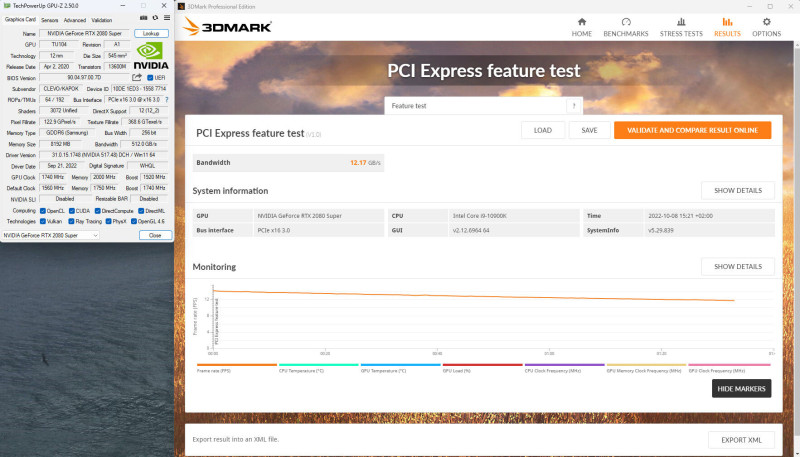Toggle the PhysX checkbox
Image resolution: width=800 pixels, height=457 pixels.
point(109,221)
